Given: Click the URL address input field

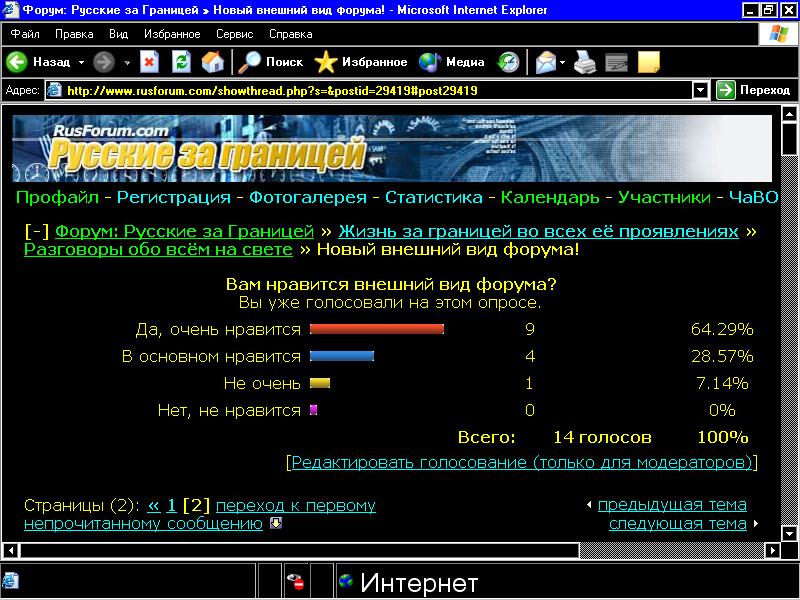Looking at the screenshot, I should (378, 90).
